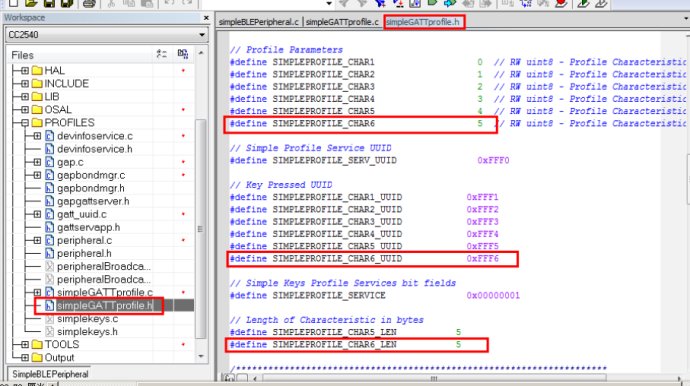This screenshot has width=690, height=386.
Task: Click the Open file folder icon
Action: pos(31,4)
